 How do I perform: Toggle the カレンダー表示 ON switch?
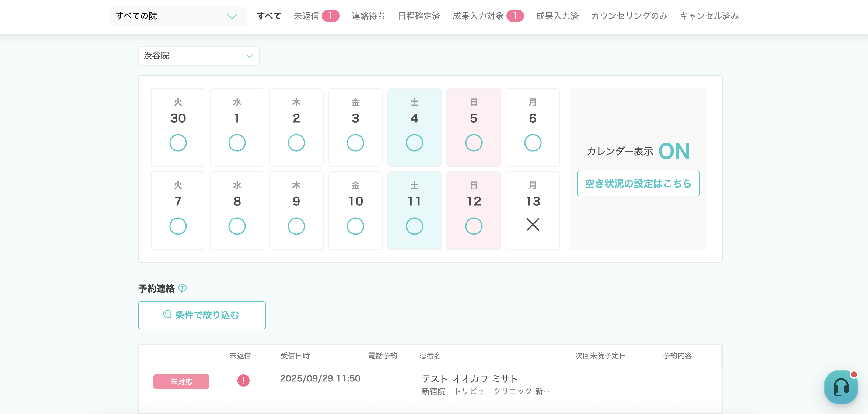pyautogui.click(x=674, y=151)
